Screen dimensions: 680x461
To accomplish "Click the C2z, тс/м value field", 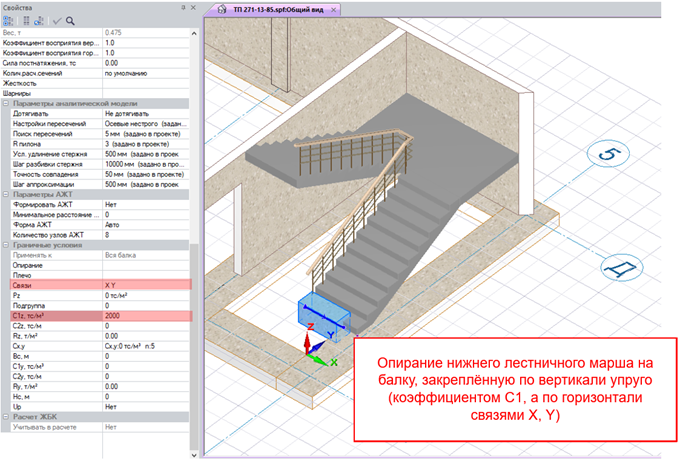I will coord(146,326).
